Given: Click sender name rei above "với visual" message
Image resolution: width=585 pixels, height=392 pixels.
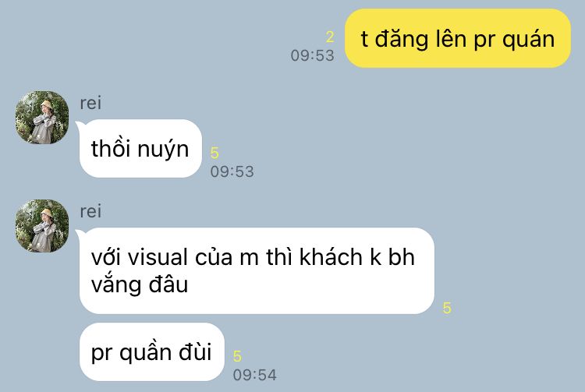Looking at the screenshot, I should (90, 211).
